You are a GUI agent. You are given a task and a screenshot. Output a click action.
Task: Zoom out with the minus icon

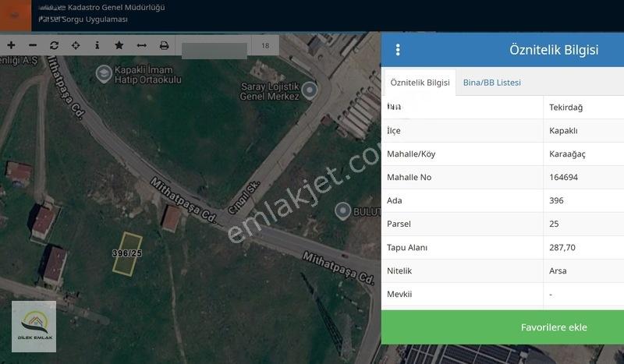pos(33,45)
